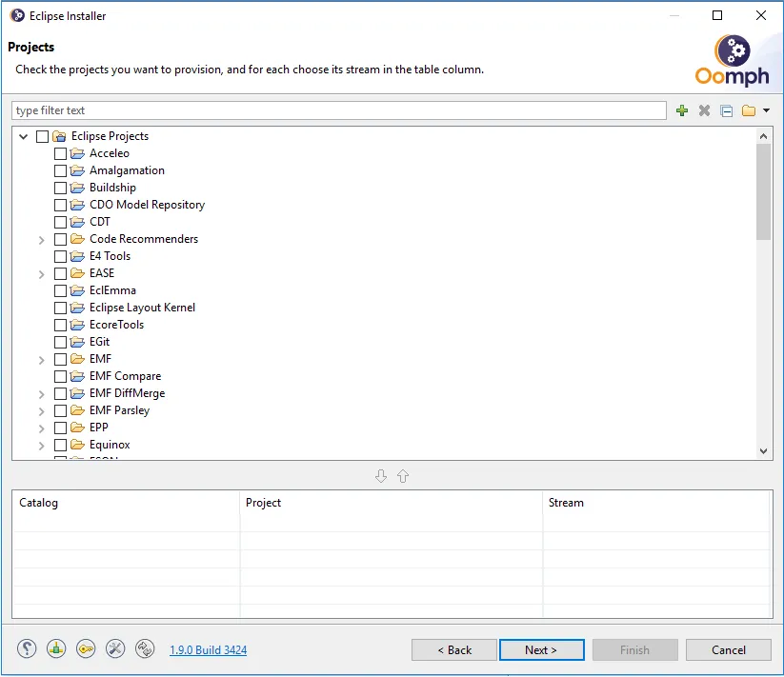Screen dimensions: 784x677
Task: Open the help question mark icon
Action: pyautogui.click(x=27, y=649)
